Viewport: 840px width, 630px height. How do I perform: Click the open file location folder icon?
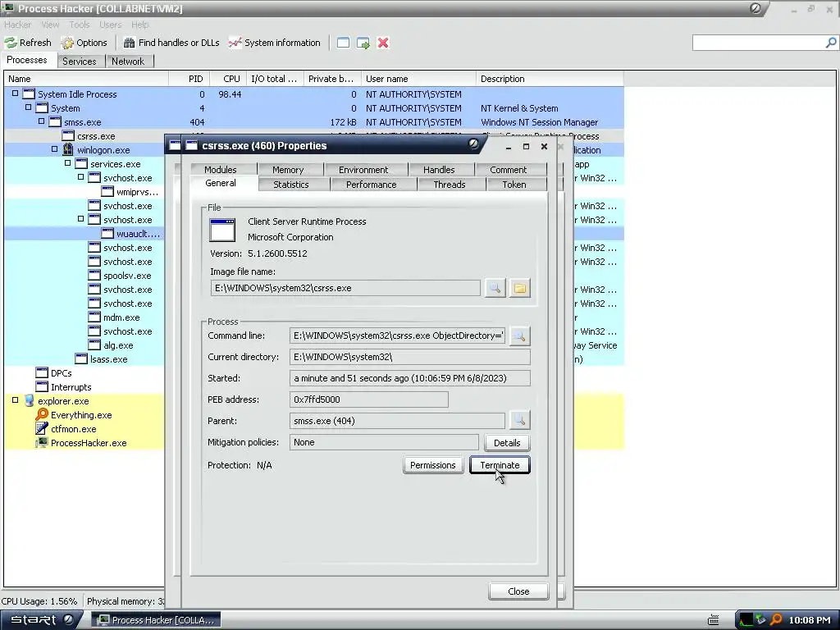(519, 288)
